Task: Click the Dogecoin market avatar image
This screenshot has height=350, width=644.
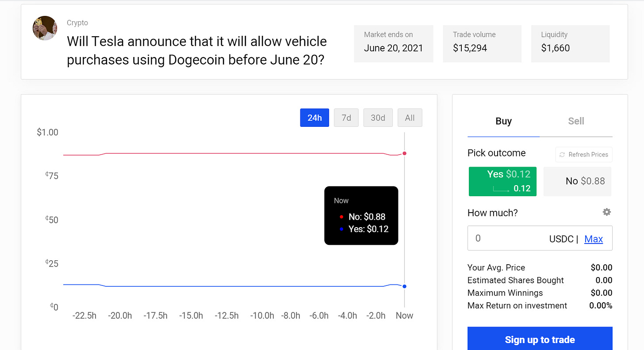Action: click(45, 28)
